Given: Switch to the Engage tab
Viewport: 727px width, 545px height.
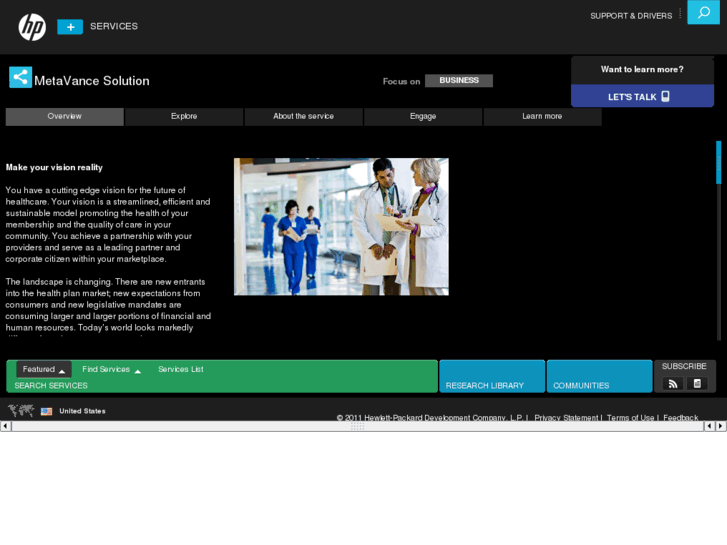Looking at the screenshot, I should [423, 116].
